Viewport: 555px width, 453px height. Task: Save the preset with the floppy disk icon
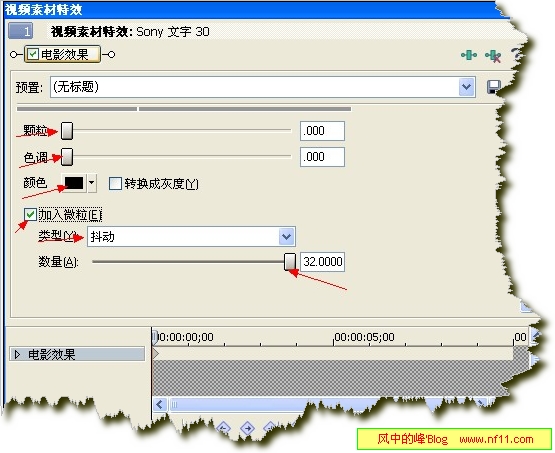[x=493, y=87]
